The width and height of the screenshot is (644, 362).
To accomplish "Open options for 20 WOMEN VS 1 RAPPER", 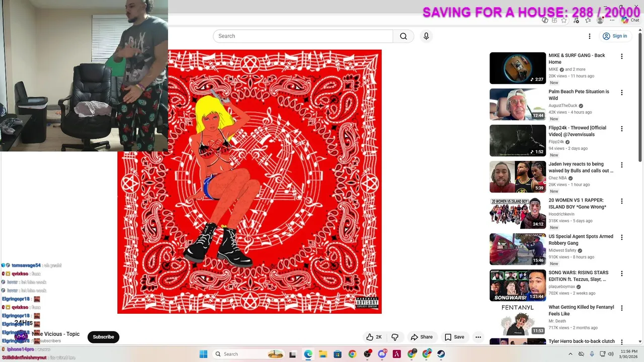I will 622,202.
